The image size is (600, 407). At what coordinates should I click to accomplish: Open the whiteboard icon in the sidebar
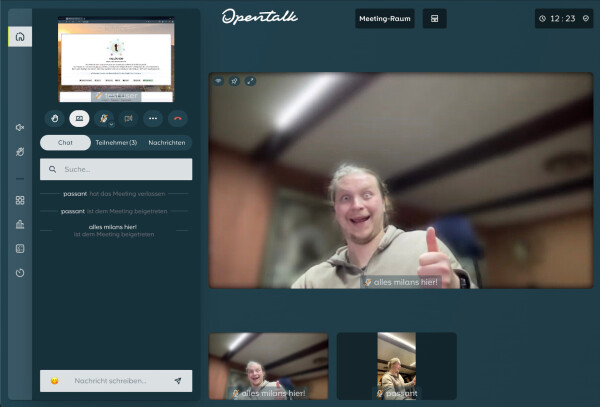(20, 249)
